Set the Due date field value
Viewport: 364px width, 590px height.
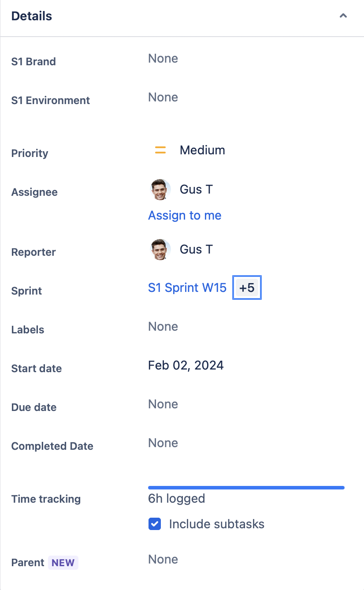[163, 404]
